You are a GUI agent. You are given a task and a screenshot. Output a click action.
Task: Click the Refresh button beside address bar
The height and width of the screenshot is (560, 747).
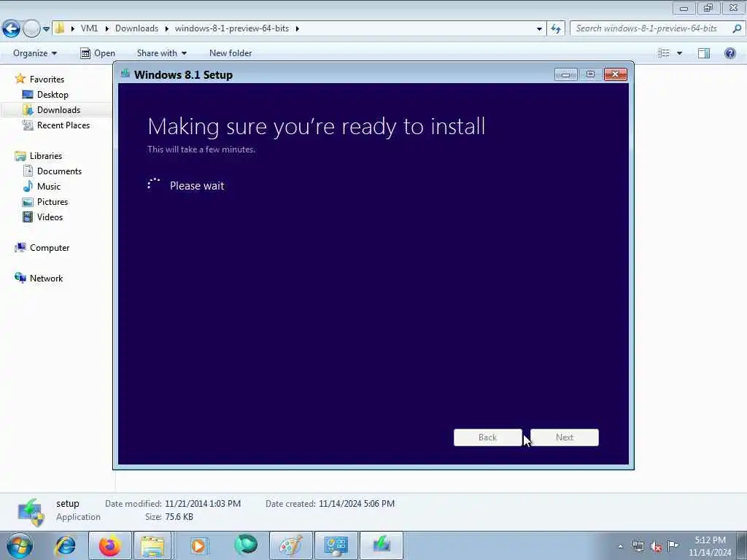[556, 28]
